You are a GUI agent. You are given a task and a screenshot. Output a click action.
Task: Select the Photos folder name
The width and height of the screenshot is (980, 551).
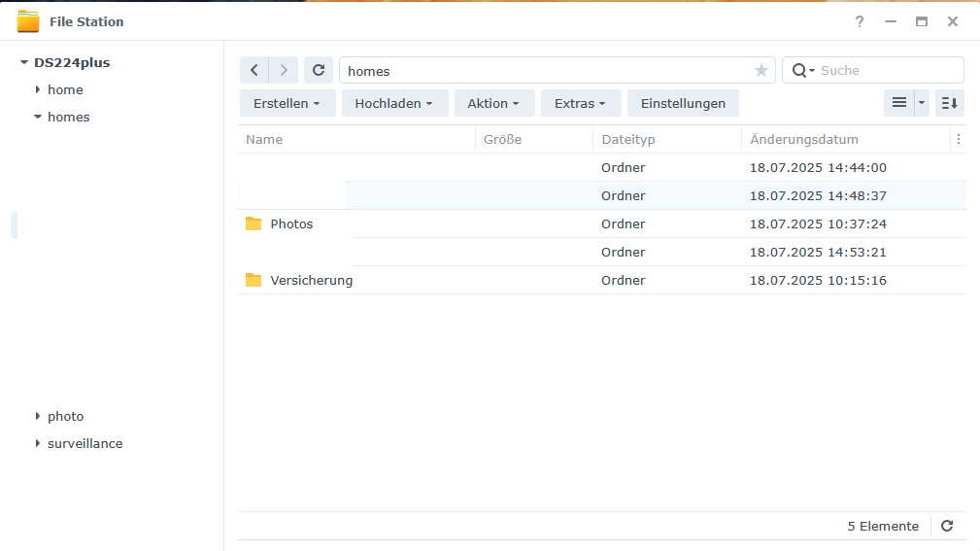(x=291, y=224)
